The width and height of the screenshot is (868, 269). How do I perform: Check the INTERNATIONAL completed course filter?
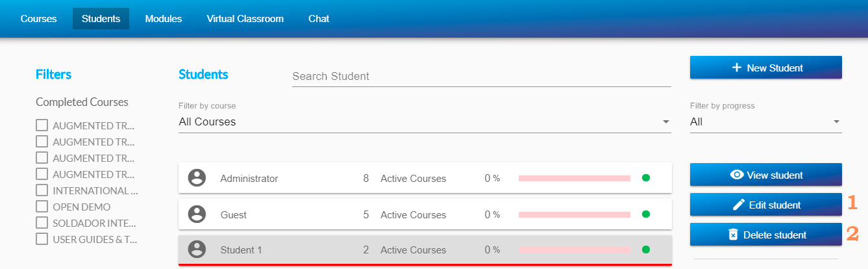pos(42,190)
